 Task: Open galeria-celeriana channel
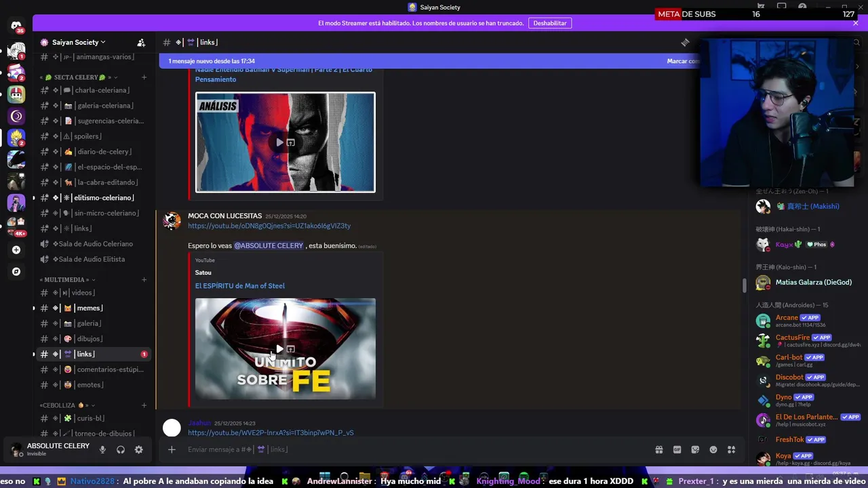click(92, 106)
